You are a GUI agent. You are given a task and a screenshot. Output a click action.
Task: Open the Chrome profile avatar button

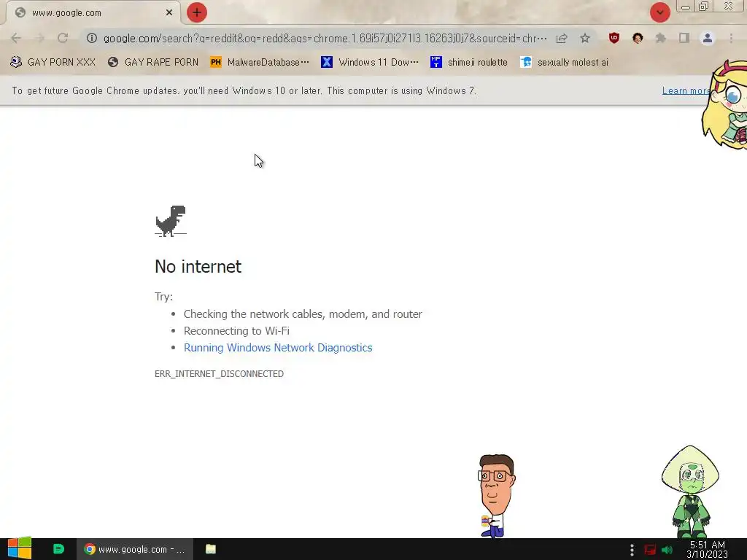(x=708, y=38)
